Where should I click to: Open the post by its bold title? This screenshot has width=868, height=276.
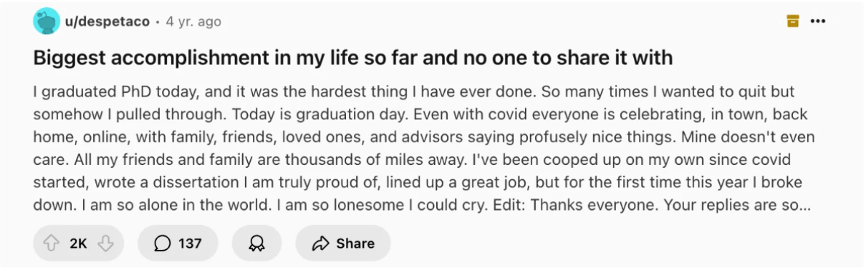point(353,57)
